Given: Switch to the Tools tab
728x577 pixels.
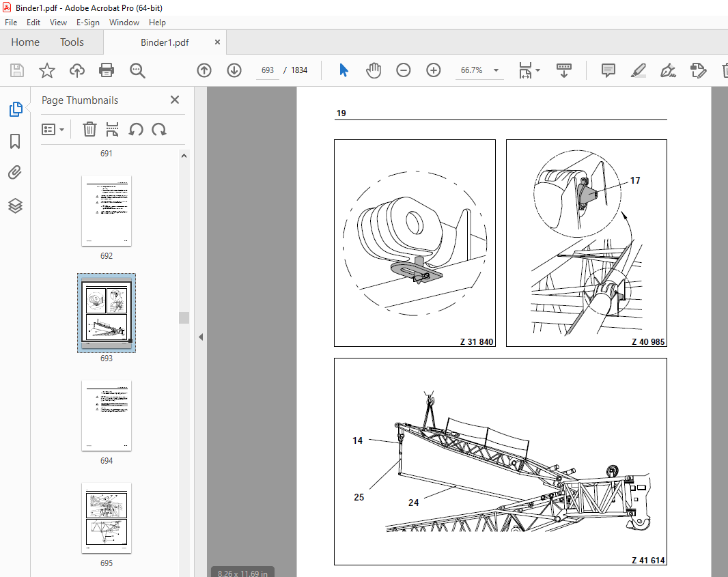Looking at the screenshot, I should (72, 42).
